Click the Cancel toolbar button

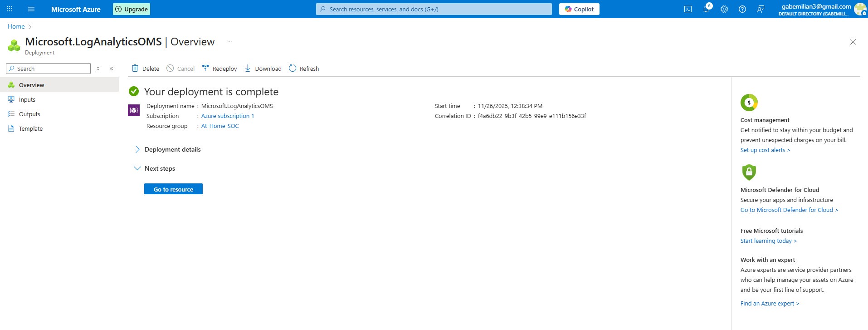(x=180, y=69)
